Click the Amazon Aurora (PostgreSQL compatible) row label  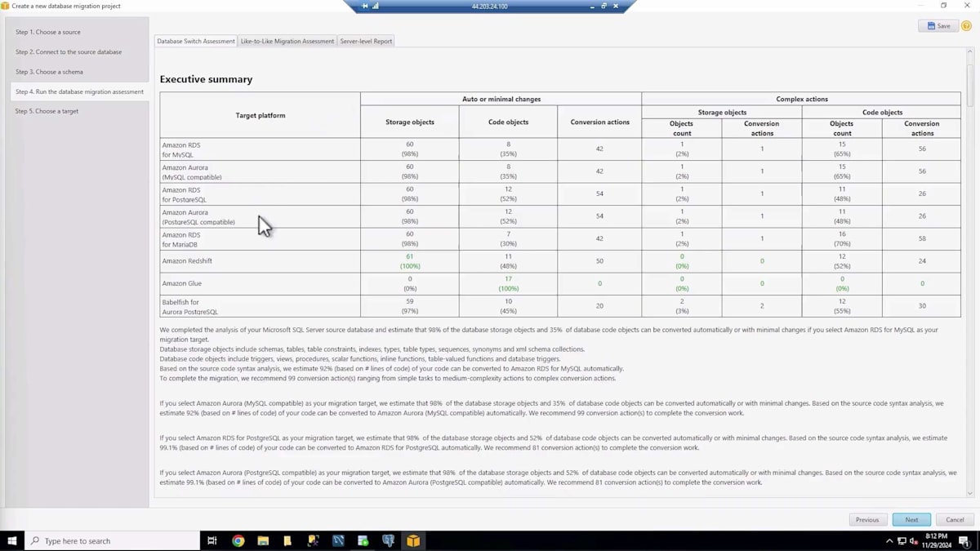(x=198, y=217)
